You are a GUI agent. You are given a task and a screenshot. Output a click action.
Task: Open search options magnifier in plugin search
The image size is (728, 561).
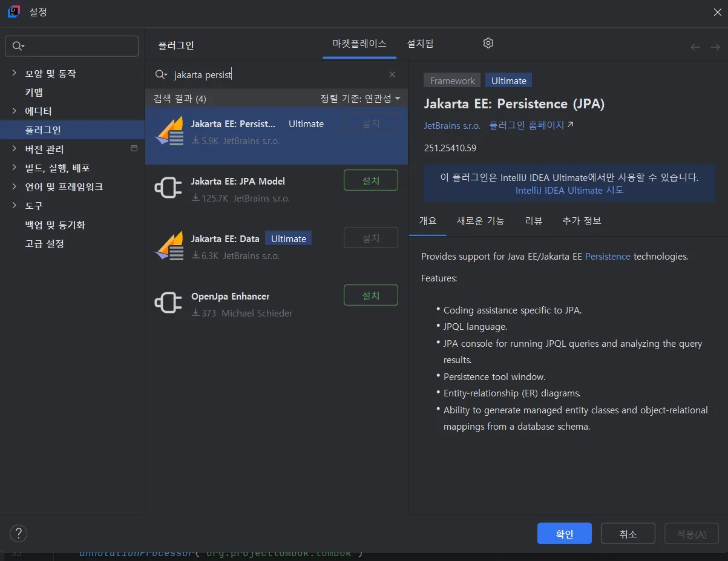(x=161, y=74)
